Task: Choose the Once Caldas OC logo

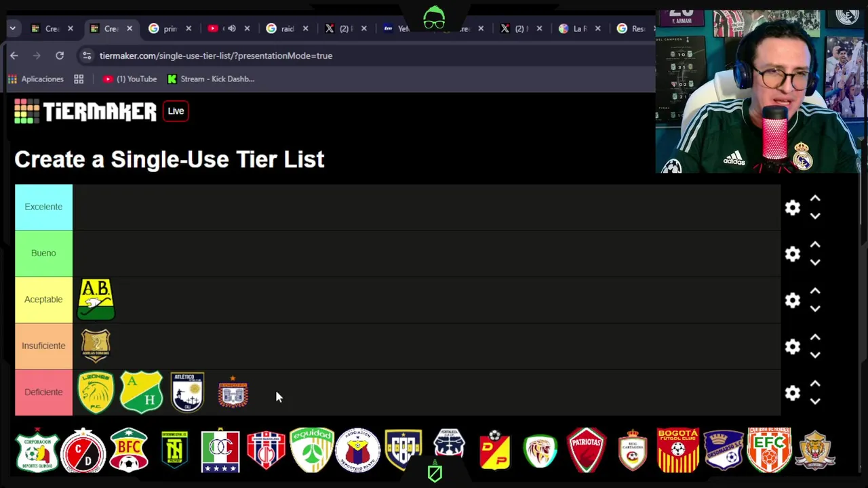Action: click(220, 450)
